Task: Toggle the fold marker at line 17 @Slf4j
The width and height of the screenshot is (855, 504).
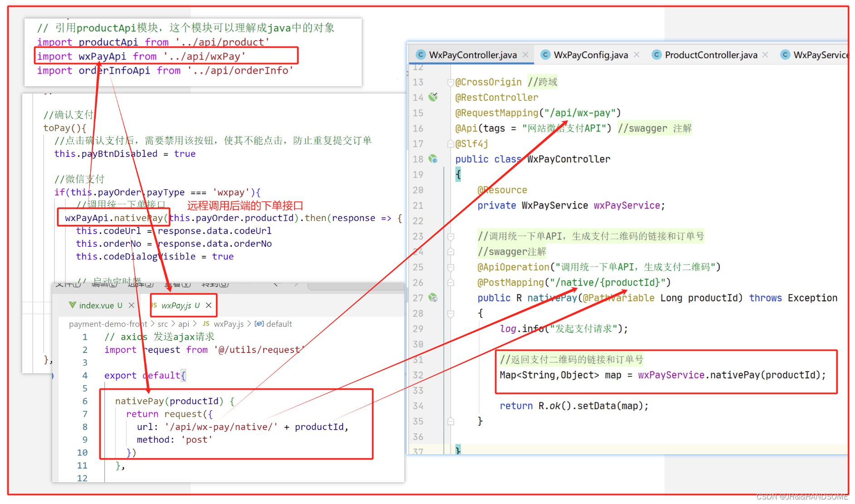Action: [x=451, y=144]
